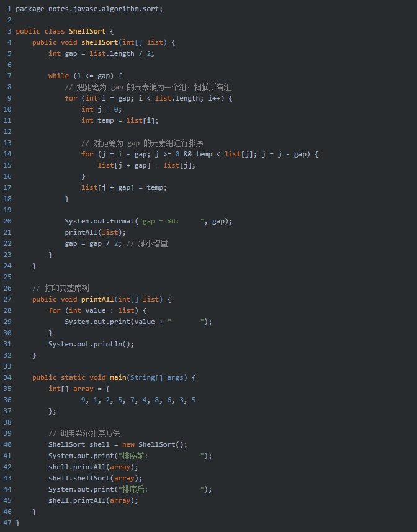Click 'int[] array' declaration on line 35
This screenshot has height=532, width=417.
pos(71,389)
